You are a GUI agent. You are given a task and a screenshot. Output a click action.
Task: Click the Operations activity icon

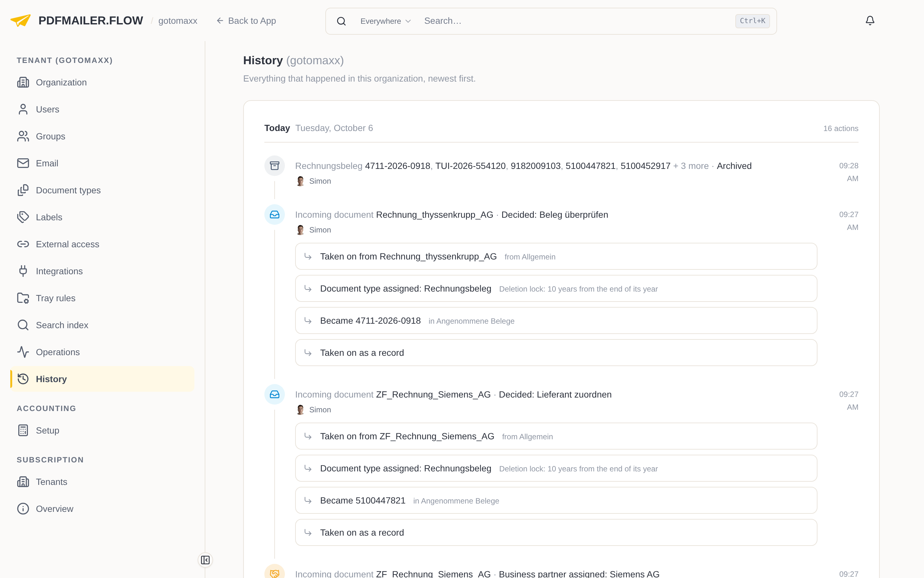point(23,352)
